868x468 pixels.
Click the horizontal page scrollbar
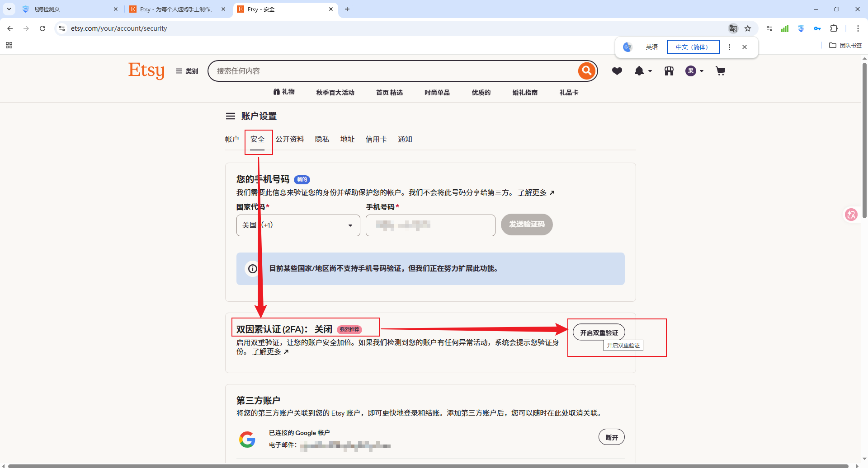(428, 466)
